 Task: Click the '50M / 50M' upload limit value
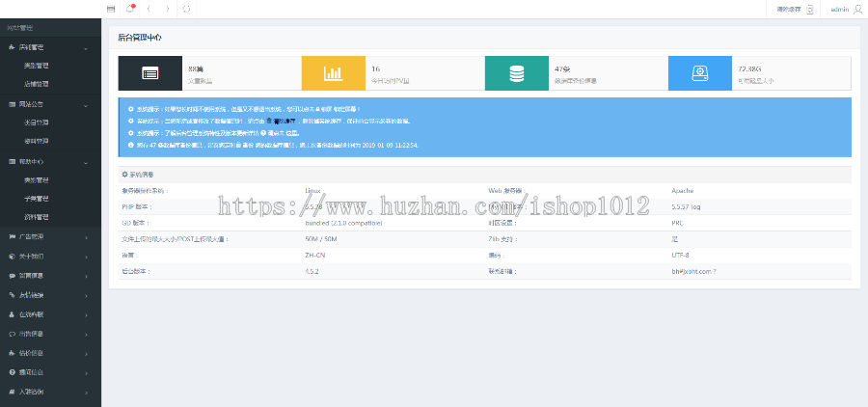click(x=320, y=239)
